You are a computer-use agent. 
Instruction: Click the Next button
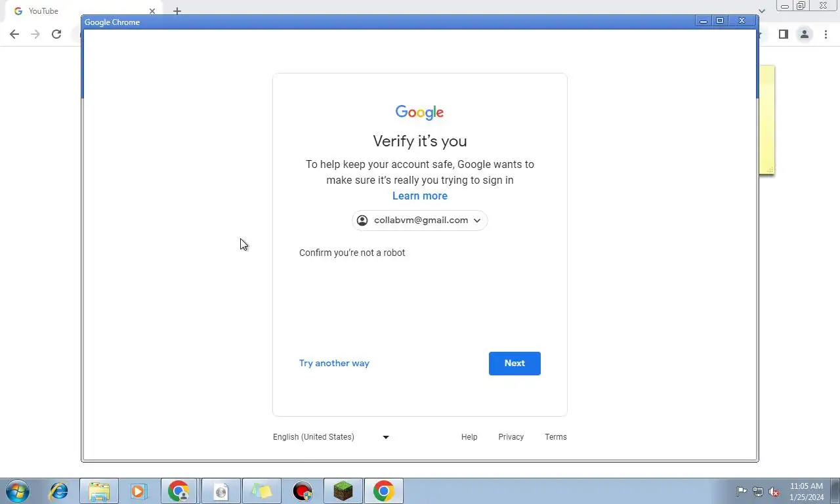pyautogui.click(x=514, y=364)
